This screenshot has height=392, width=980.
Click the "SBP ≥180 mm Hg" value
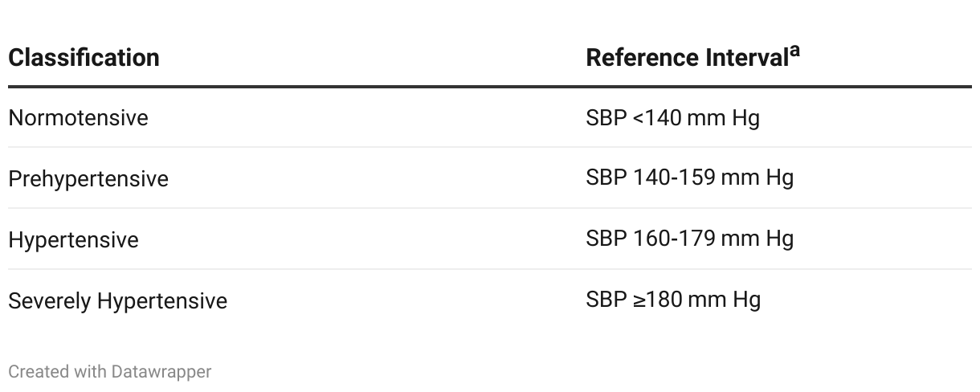point(672,300)
